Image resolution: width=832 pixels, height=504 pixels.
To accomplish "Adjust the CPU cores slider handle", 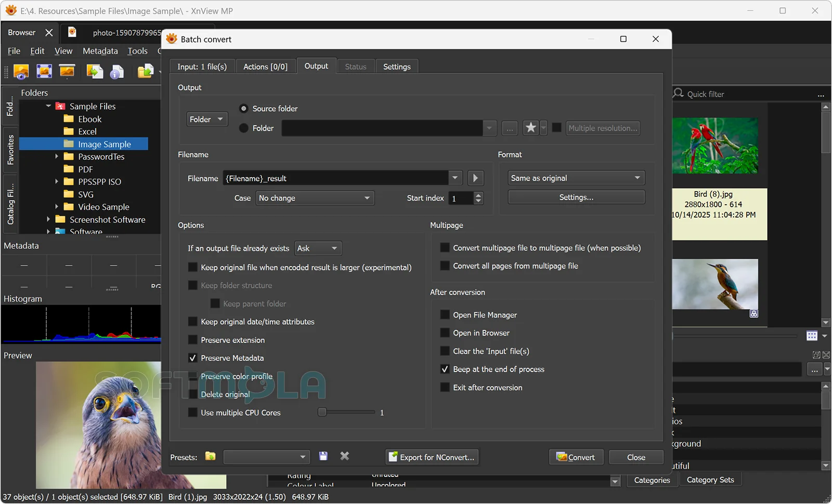I will (x=322, y=412).
